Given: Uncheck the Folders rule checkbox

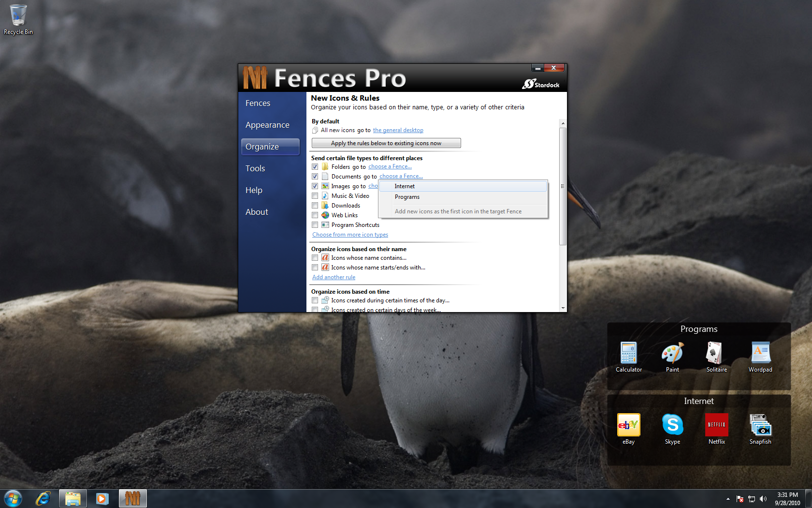Looking at the screenshot, I should pyautogui.click(x=315, y=167).
